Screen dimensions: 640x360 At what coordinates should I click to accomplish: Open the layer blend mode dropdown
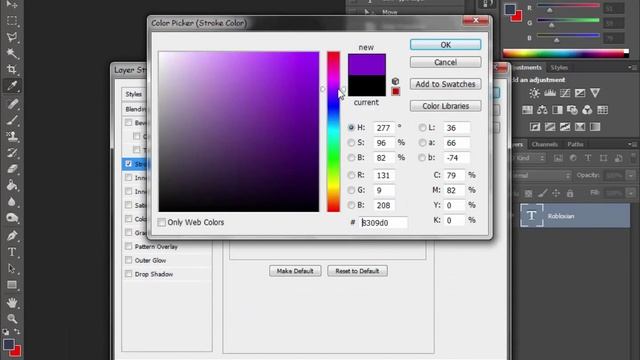542,176
